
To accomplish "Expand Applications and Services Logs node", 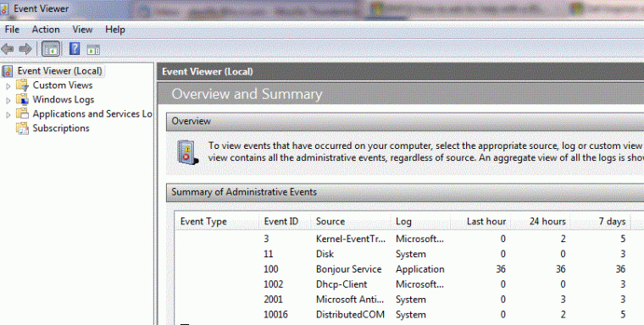I will point(8,115).
